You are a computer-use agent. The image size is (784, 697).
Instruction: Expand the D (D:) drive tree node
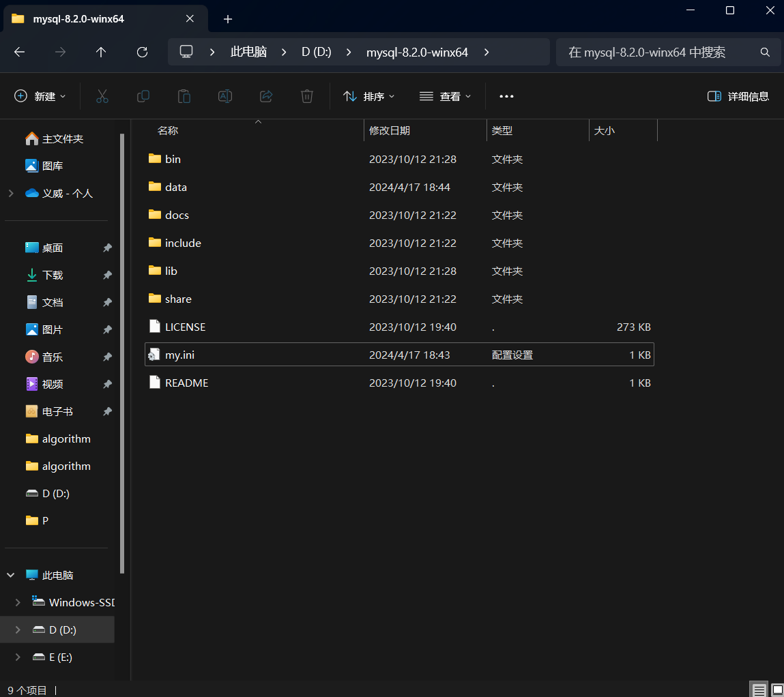coord(18,629)
